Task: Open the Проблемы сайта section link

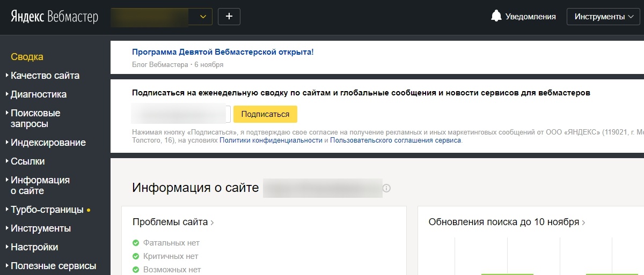Action: pos(173,222)
